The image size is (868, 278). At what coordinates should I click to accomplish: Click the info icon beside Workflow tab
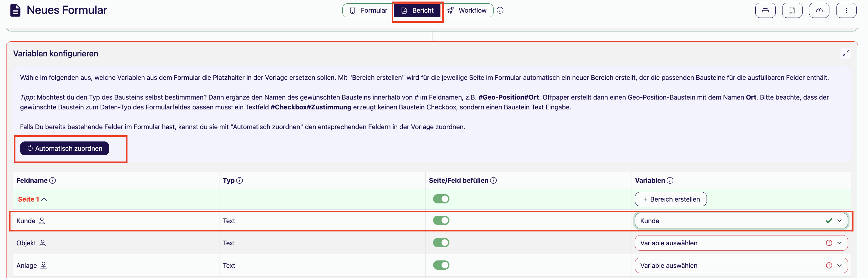(x=500, y=10)
